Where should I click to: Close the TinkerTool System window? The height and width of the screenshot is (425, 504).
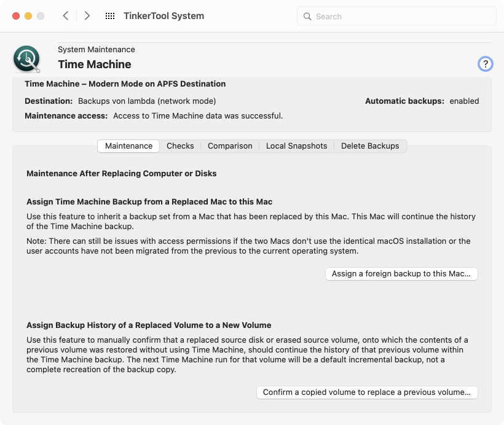point(16,16)
